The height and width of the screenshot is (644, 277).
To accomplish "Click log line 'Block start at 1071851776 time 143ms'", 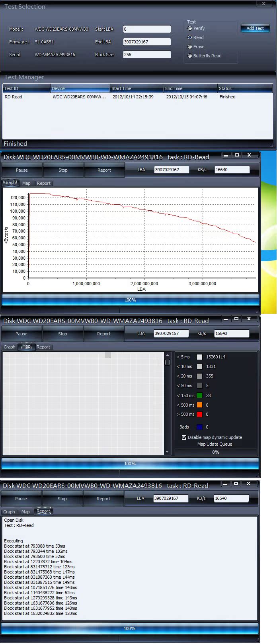I will coord(41,587).
